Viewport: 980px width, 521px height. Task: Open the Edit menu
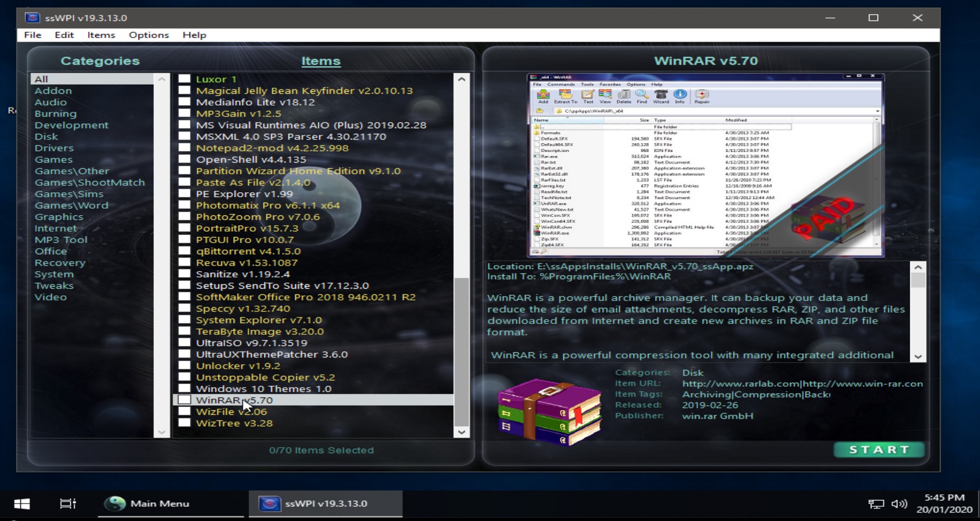pos(64,35)
